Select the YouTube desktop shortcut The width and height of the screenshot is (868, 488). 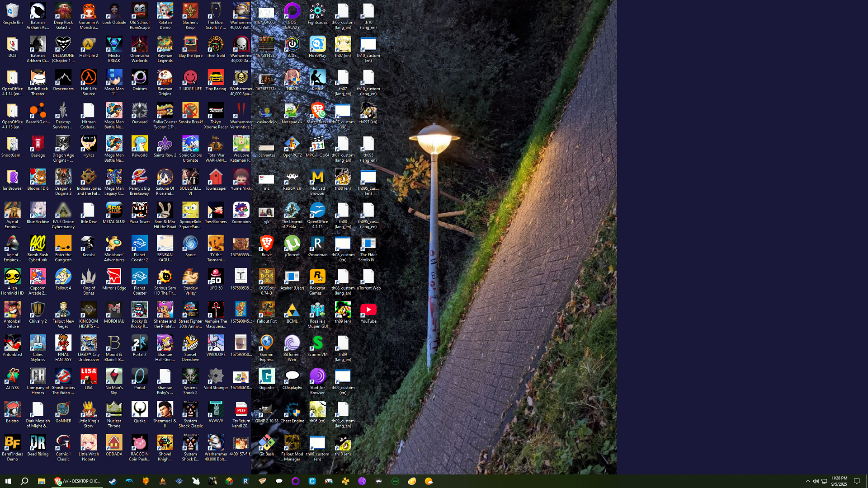coord(368,310)
